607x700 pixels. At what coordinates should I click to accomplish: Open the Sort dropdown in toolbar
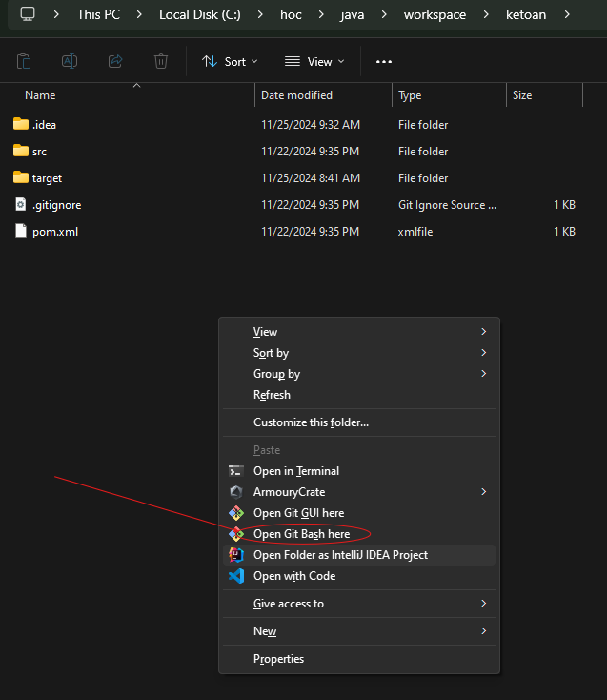pos(230,61)
